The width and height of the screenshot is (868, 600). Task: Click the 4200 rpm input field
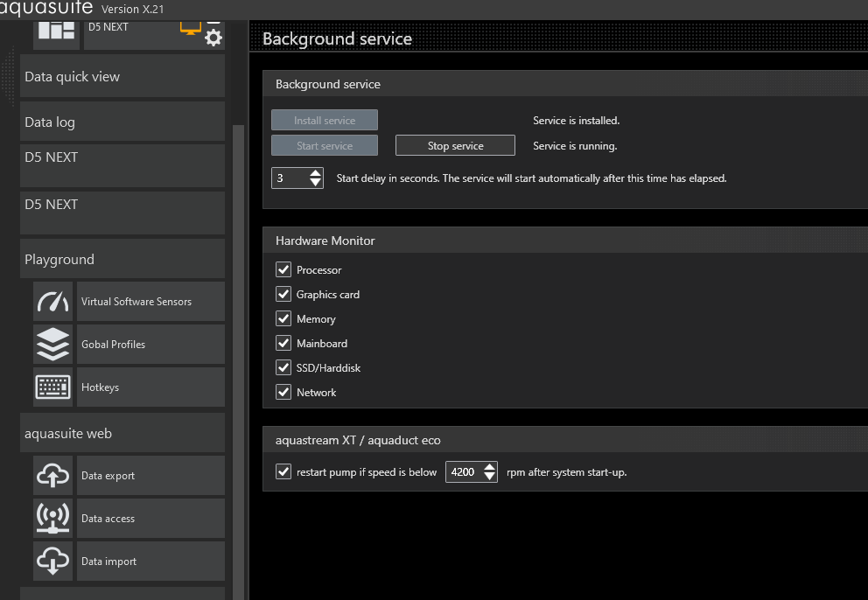[x=463, y=472]
